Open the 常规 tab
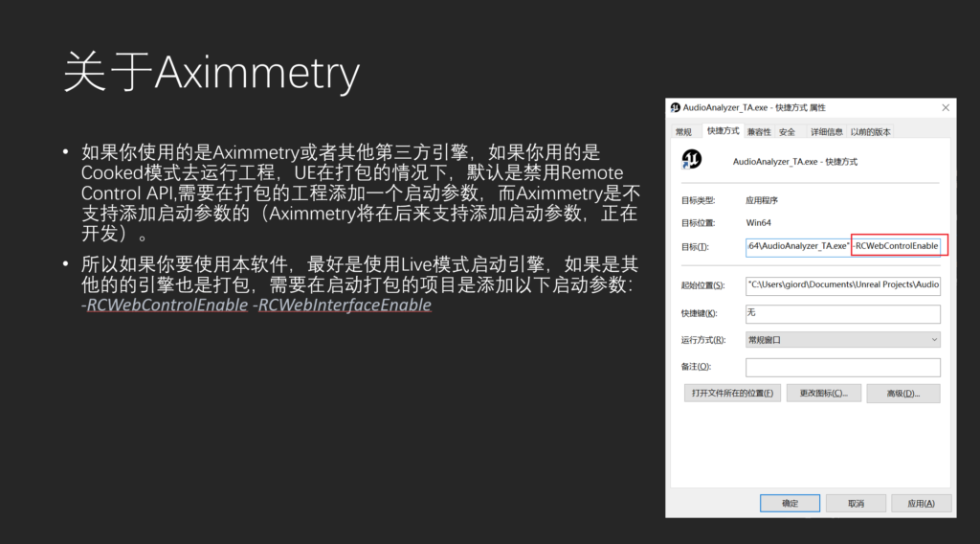 [683, 132]
